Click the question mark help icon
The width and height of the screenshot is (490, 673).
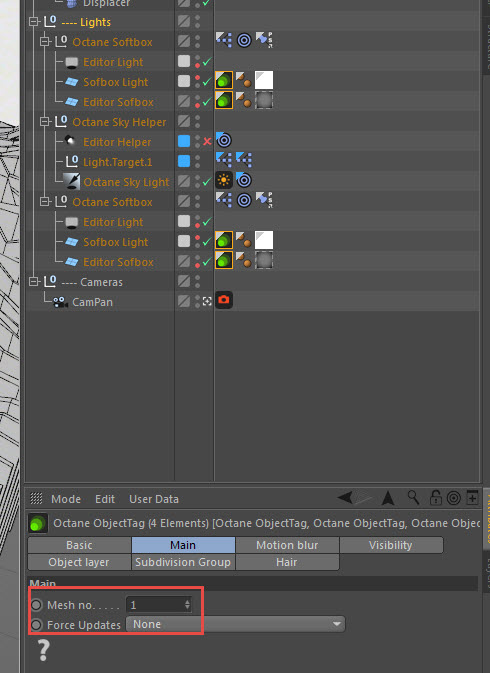[43, 650]
